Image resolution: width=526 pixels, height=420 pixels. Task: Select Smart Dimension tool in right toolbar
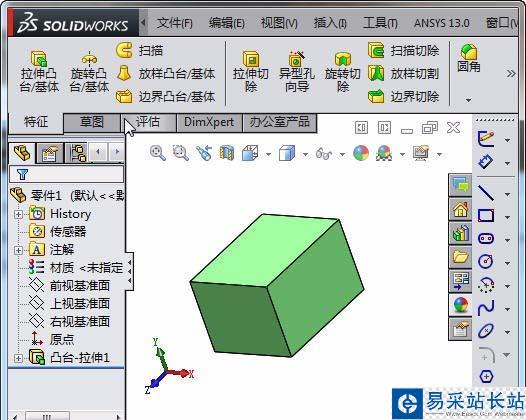coord(486,162)
